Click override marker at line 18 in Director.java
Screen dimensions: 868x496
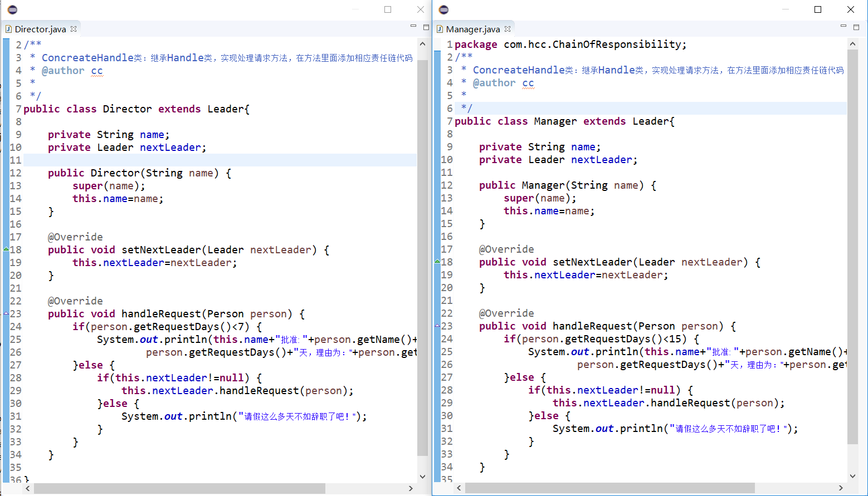pos(6,249)
